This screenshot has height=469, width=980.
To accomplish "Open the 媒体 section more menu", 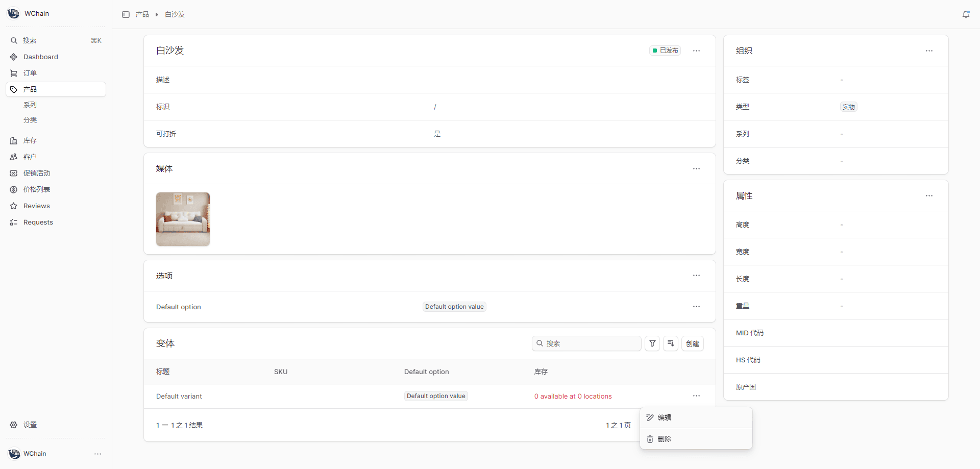I will click(696, 168).
